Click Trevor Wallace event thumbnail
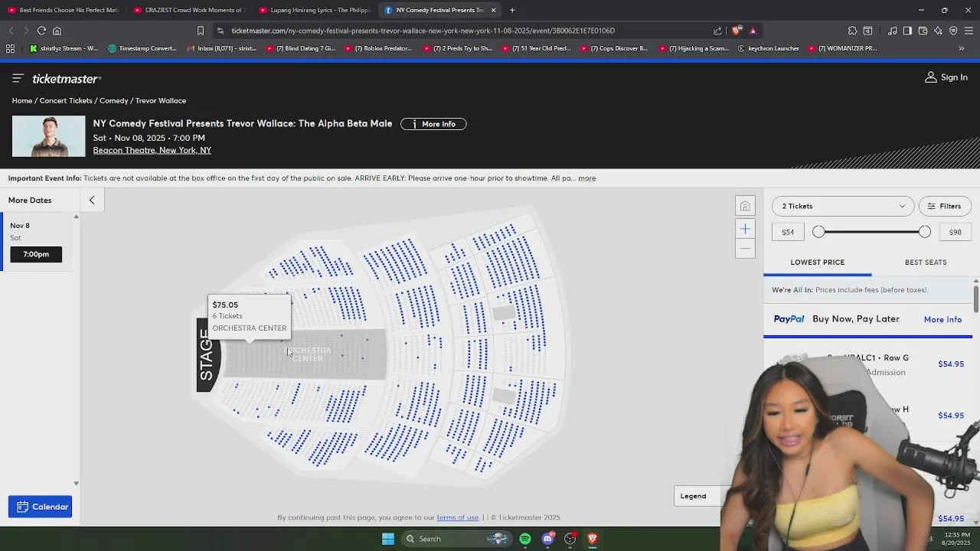The width and height of the screenshot is (980, 551). 48,136
